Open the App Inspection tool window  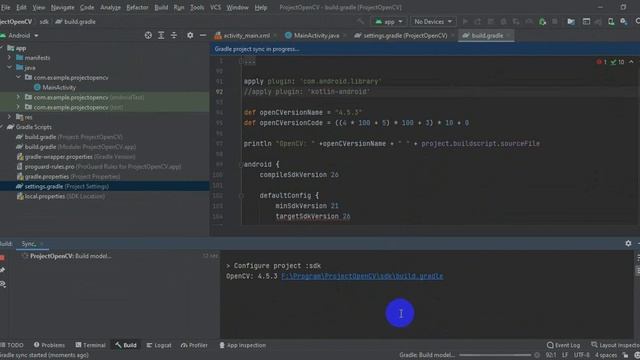tap(242, 345)
